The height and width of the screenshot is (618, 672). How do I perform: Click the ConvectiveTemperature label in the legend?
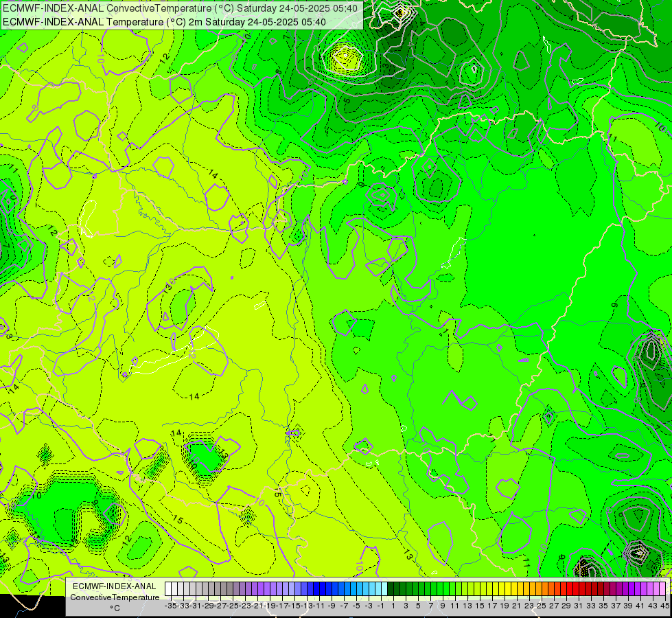point(115,597)
